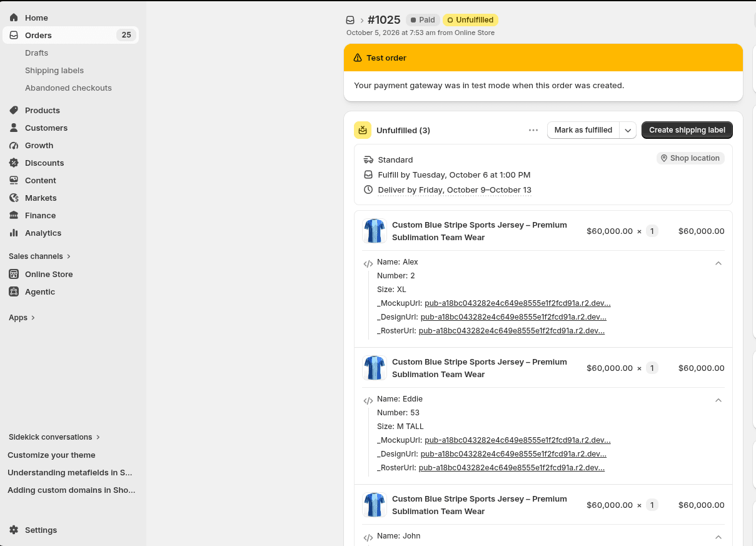Screen dimensions: 756x546
Task: Click the clock icon beside Deliver by Friday
Action: coord(368,190)
